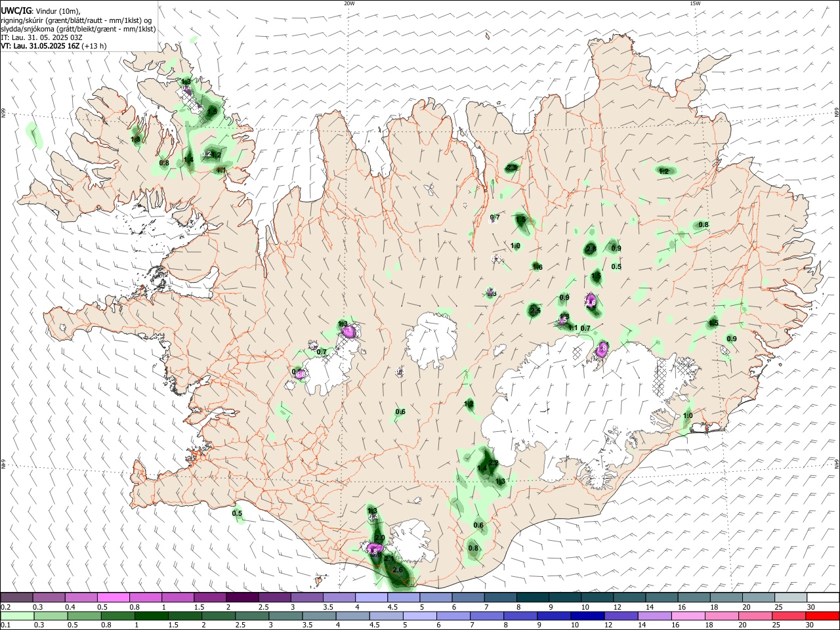The height and width of the screenshot is (630, 840).
Task: Pick the 2 green swatch in bottom legend row
Action: (x=218, y=616)
